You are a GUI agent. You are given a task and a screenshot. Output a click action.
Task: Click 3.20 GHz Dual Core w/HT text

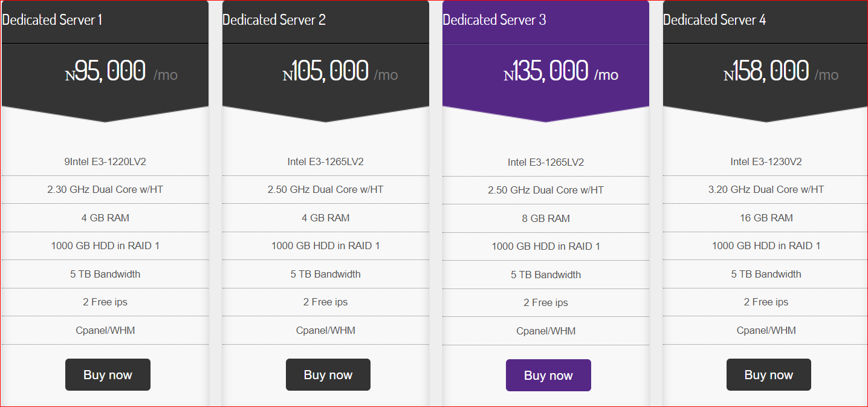pyautogui.click(x=766, y=189)
